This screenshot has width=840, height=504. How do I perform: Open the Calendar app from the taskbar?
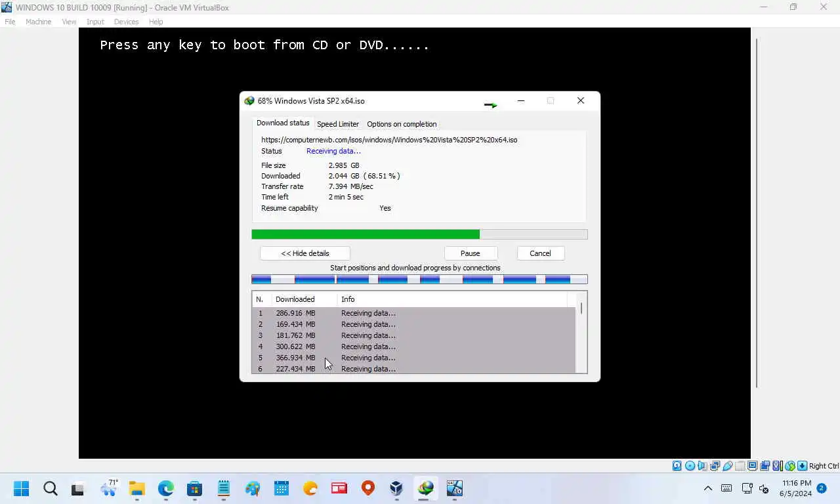click(x=282, y=488)
